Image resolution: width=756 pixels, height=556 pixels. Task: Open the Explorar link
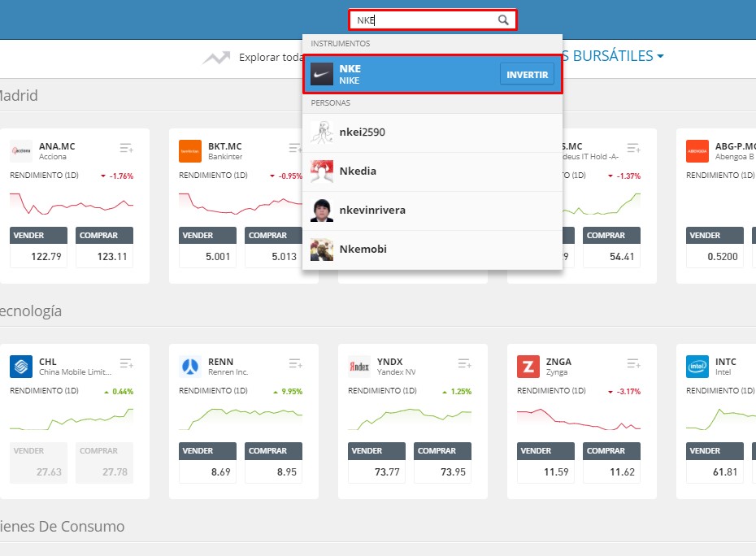click(x=271, y=58)
